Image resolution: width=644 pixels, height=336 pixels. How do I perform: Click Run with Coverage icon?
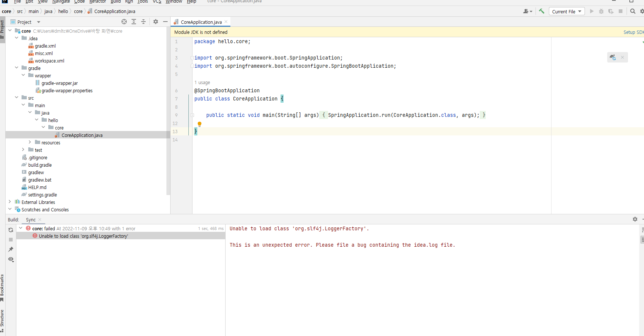click(x=611, y=12)
